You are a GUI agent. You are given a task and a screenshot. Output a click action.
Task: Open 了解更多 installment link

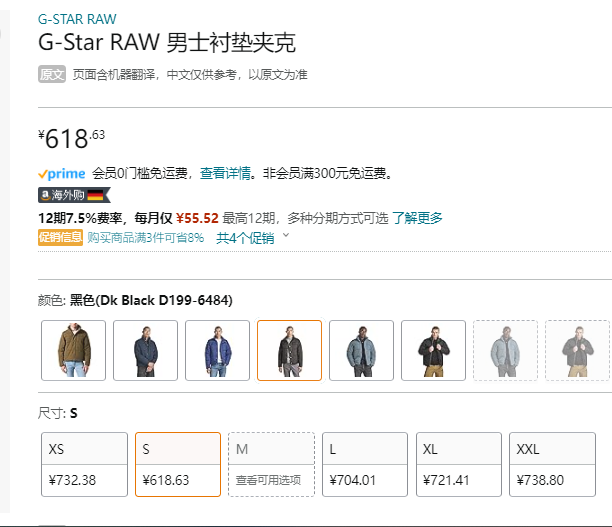pos(417,218)
